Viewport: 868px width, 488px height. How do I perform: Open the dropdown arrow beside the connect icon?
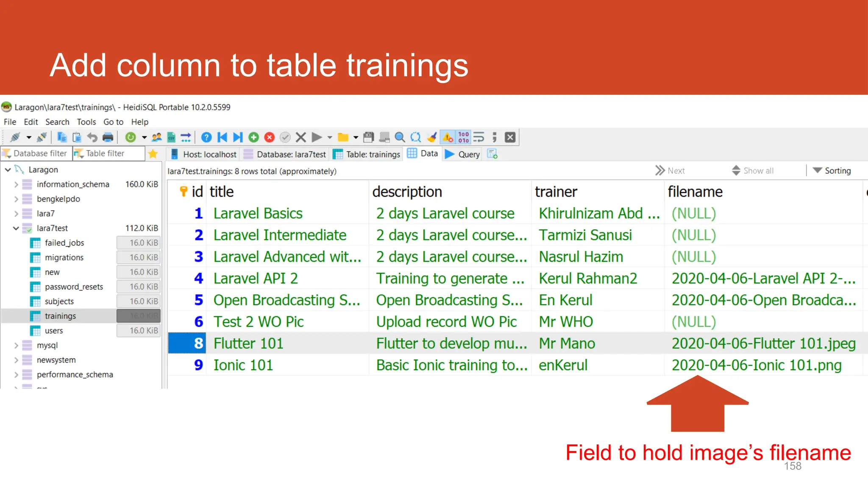tap(29, 137)
